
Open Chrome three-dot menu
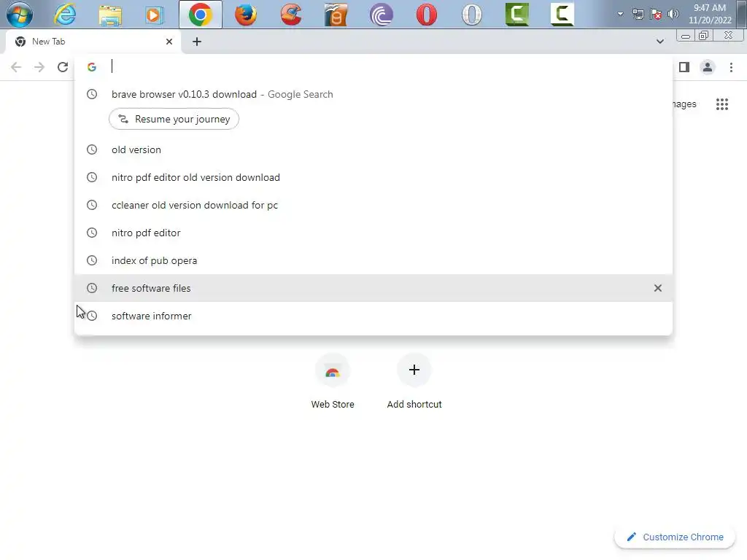[731, 67]
